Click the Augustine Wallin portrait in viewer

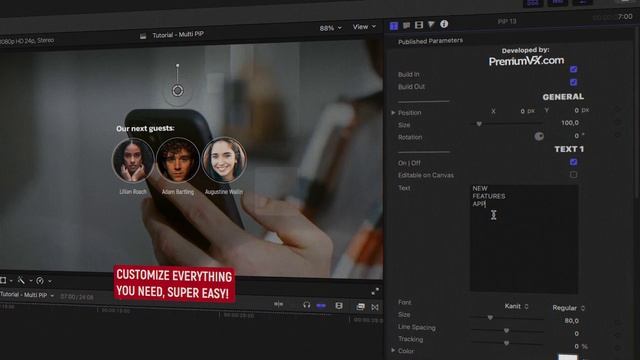pyautogui.click(x=224, y=160)
